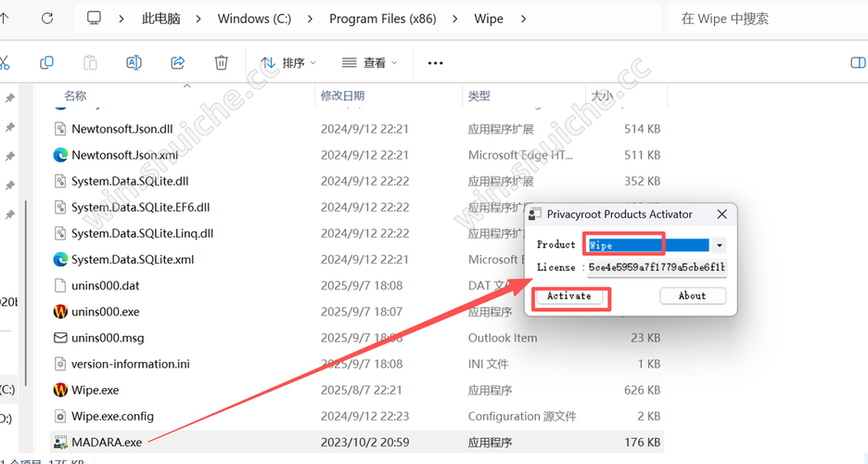
Task: Click the envelope icon of unins000.msg
Action: click(x=59, y=337)
